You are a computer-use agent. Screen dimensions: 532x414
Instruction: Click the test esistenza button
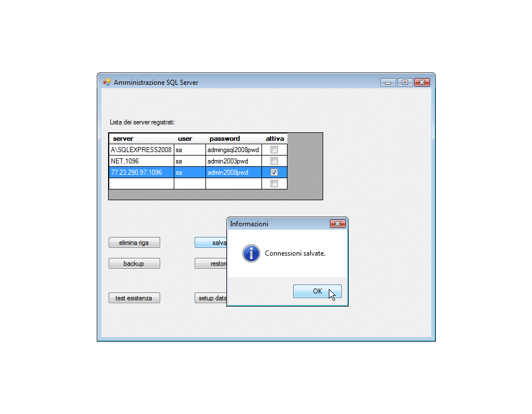click(134, 298)
